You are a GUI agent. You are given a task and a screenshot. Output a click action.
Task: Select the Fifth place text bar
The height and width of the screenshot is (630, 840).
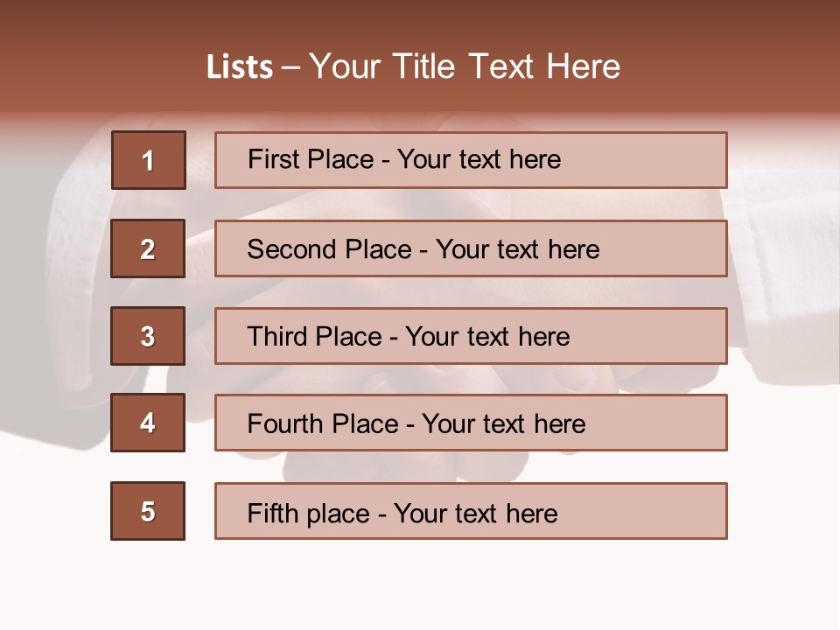pos(471,511)
